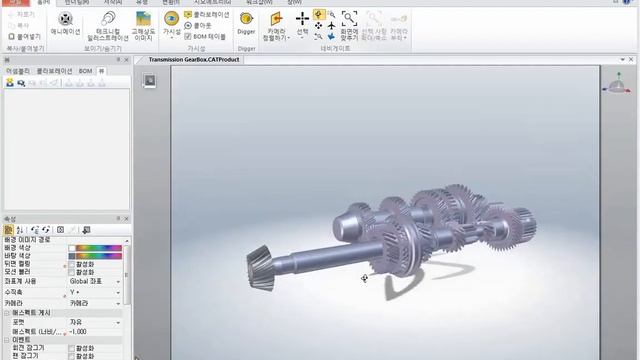The width and height of the screenshot is (640, 360).
Task: Enable 팬 잠그기 활성화 checkbox
Action: click(71, 356)
